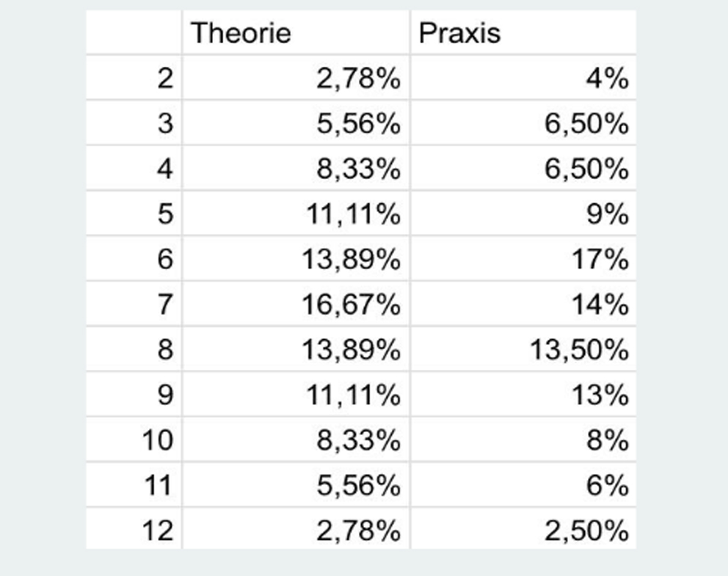Select row label 5 cell
Viewport: 728px width, 576px height.
pos(134,214)
